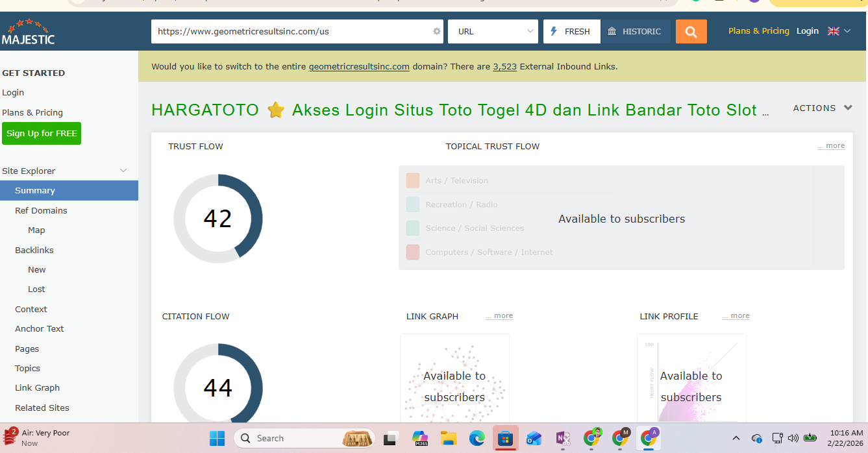Click the Citation Flow 44 donut gauge
The width and height of the screenshot is (868, 453).
pyautogui.click(x=218, y=383)
